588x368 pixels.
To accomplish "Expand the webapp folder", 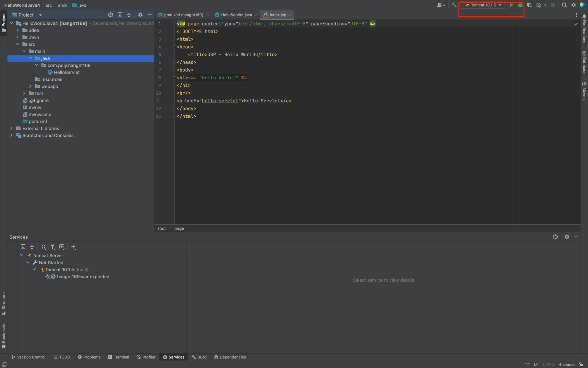I will coord(30,87).
